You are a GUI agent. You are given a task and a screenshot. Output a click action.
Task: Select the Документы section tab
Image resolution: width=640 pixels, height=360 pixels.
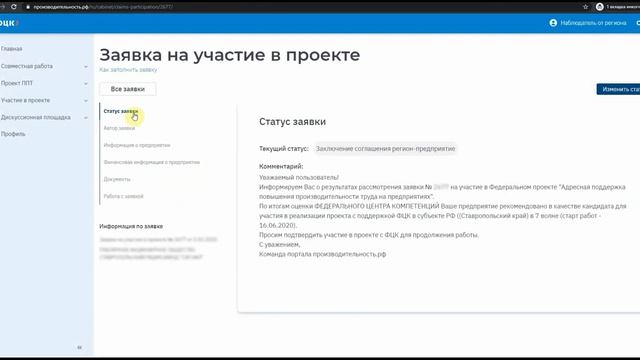pyautogui.click(x=117, y=179)
